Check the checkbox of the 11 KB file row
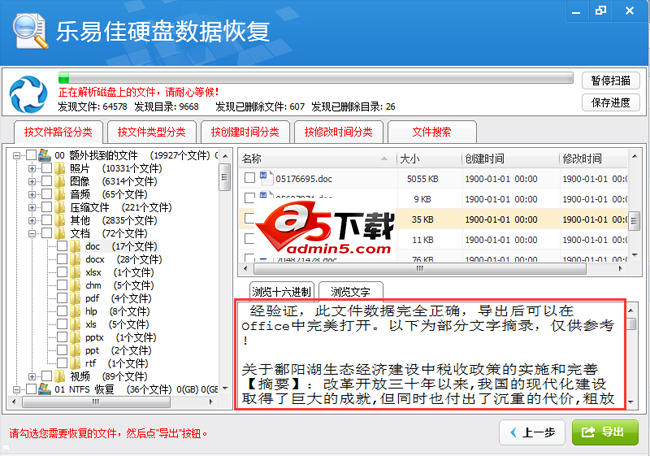The width and height of the screenshot is (650, 456). (249, 239)
